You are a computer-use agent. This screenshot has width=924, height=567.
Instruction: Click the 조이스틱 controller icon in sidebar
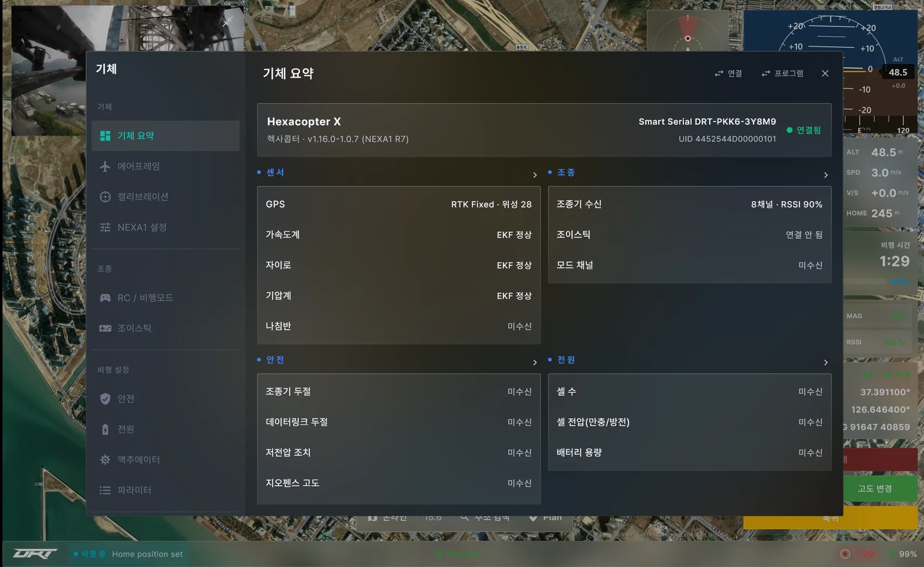[x=105, y=328]
